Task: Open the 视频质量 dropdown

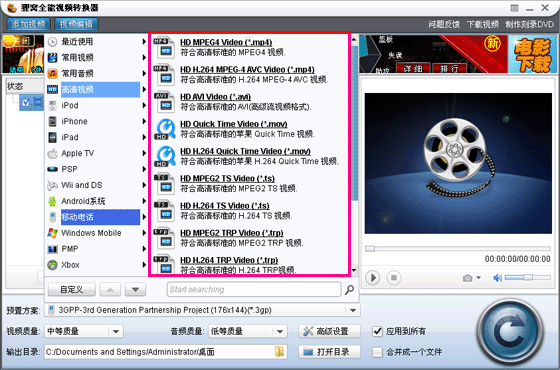Action: (116, 331)
